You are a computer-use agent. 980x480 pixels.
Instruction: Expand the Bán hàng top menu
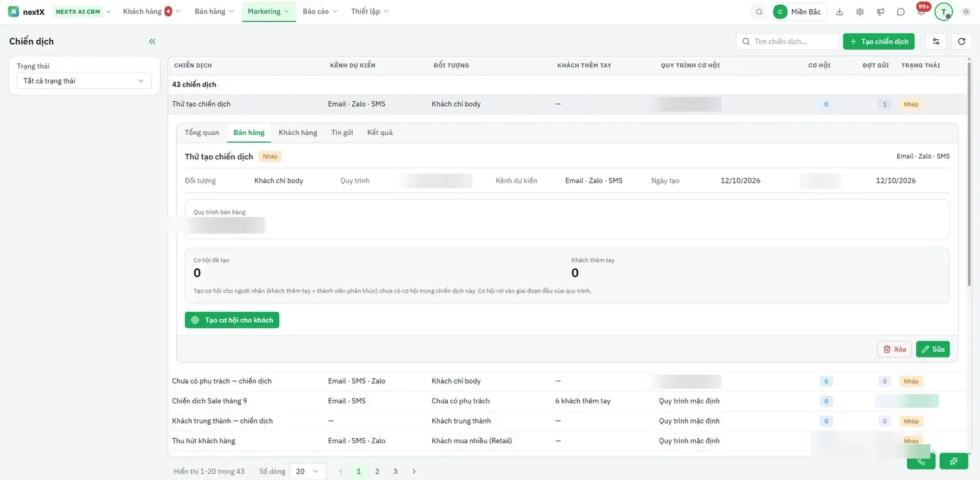point(214,12)
